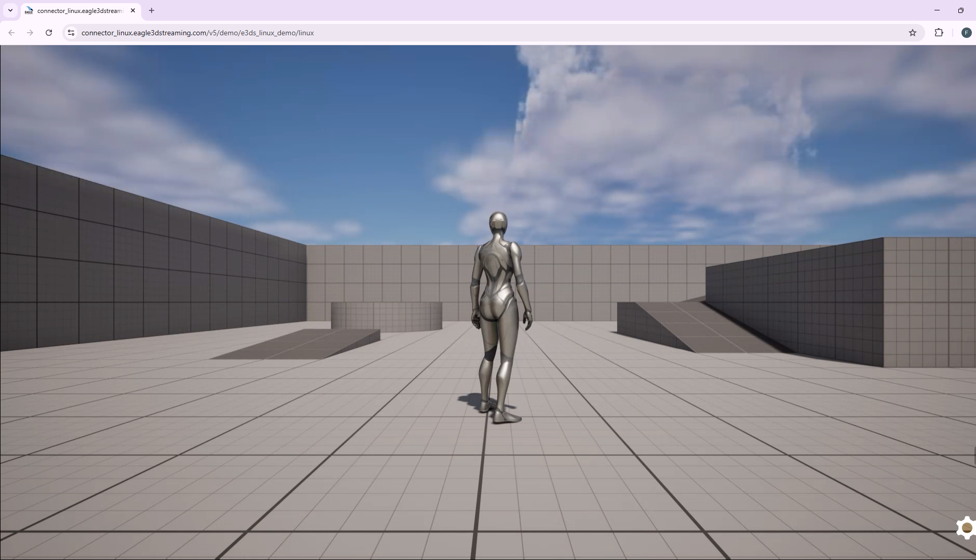Open the browser extensions puzzle icon

pyautogui.click(x=939, y=32)
